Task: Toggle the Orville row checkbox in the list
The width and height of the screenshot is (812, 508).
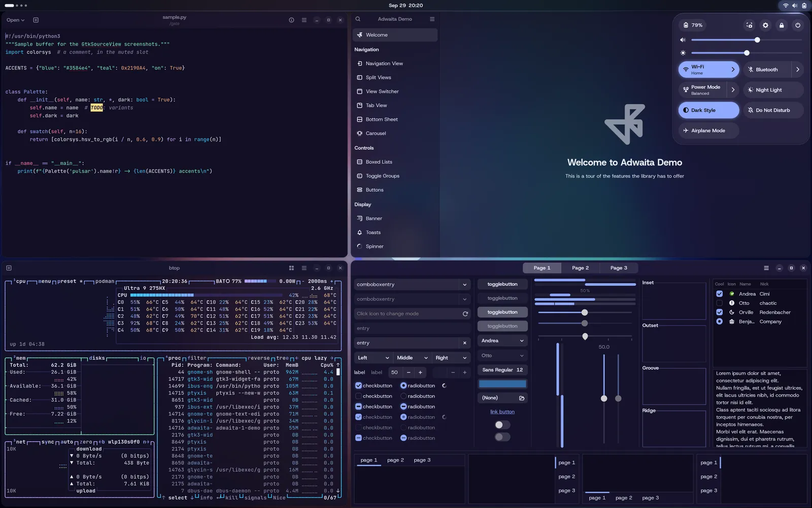Action: (x=719, y=312)
